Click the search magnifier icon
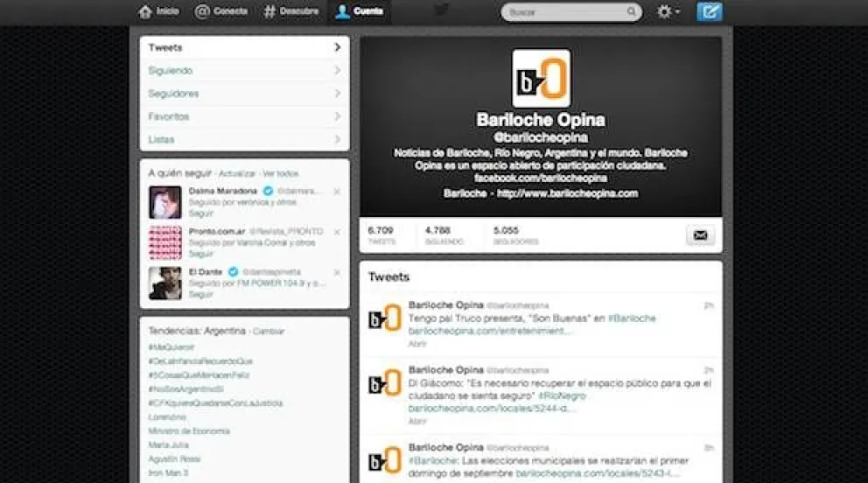Viewport: 868px width, 483px height. tap(632, 11)
